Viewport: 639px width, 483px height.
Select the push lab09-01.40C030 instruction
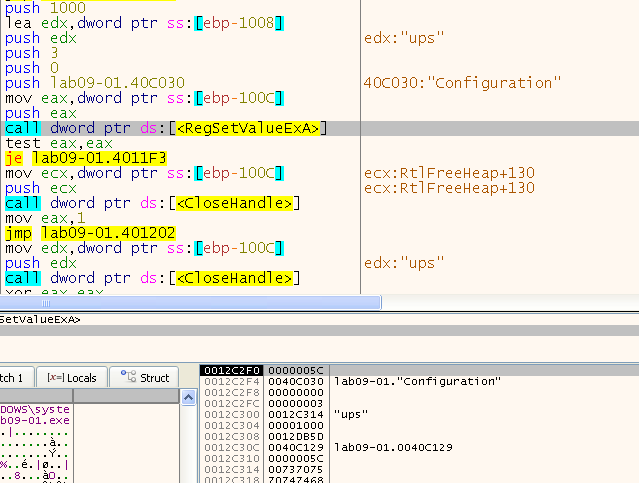coord(95,83)
